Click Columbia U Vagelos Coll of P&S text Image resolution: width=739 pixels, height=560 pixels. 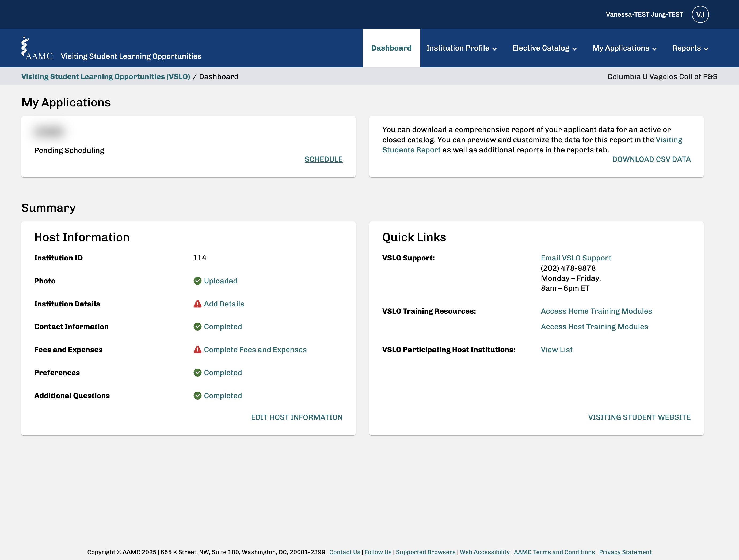pyautogui.click(x=662, y=76)
